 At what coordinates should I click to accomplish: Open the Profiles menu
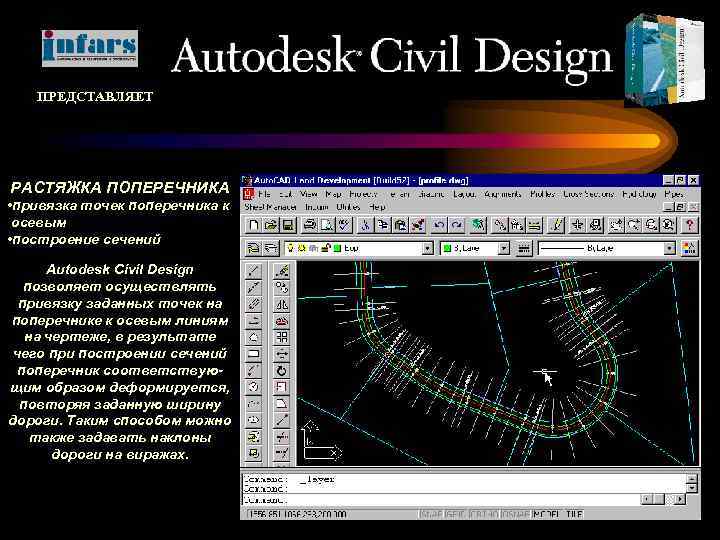click(542, 194)
